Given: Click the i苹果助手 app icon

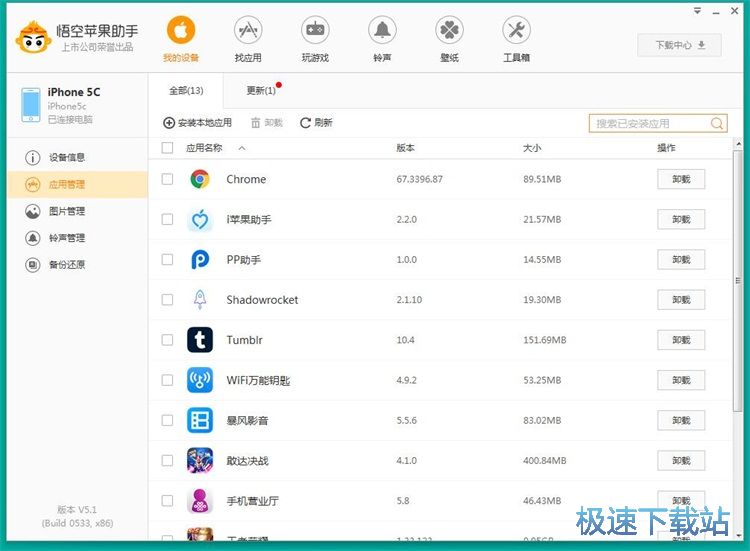Looking at the screenshot, I should 200,220.
